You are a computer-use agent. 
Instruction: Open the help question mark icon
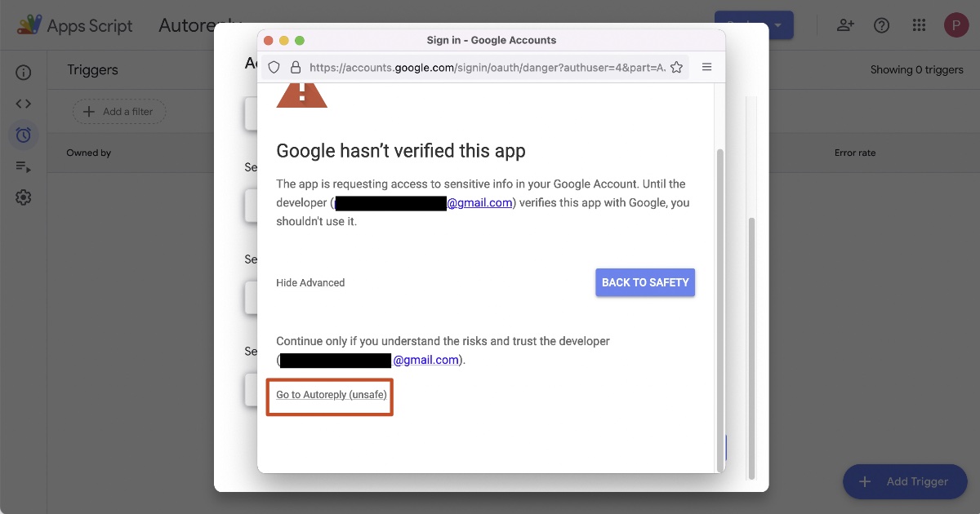point(881,25)
